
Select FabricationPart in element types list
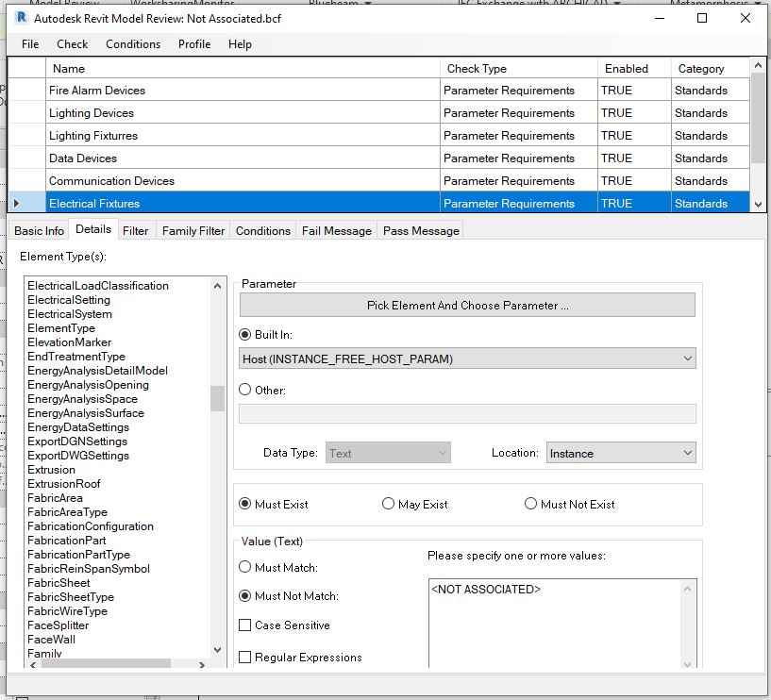point(66,541)
